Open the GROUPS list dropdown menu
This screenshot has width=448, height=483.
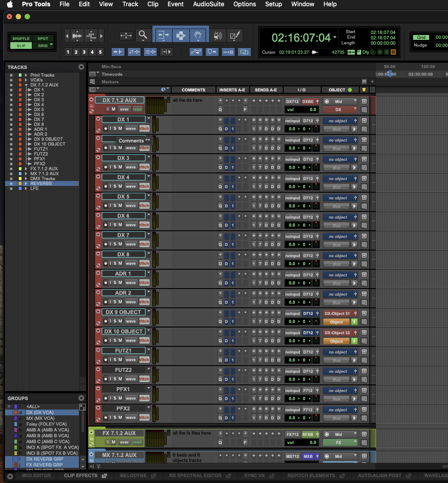click(x=81, y=398)
